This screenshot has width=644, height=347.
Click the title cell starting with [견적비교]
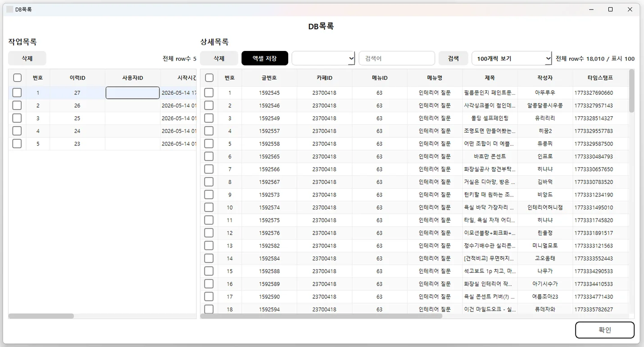point(490,258)
